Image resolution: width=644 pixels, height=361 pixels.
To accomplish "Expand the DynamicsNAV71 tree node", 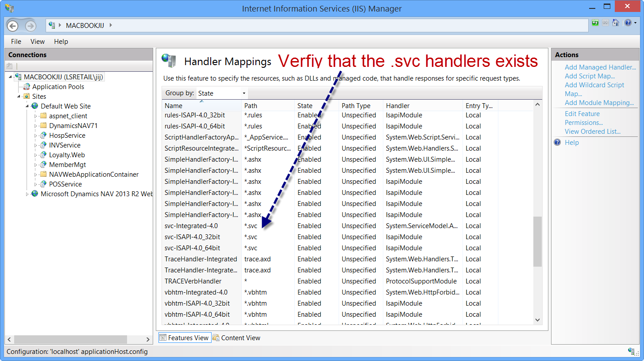I will 36,126.
